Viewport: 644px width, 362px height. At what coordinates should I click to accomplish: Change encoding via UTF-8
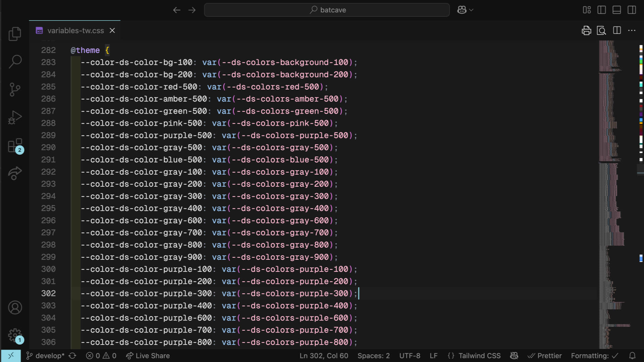click(x=410, y=356)
